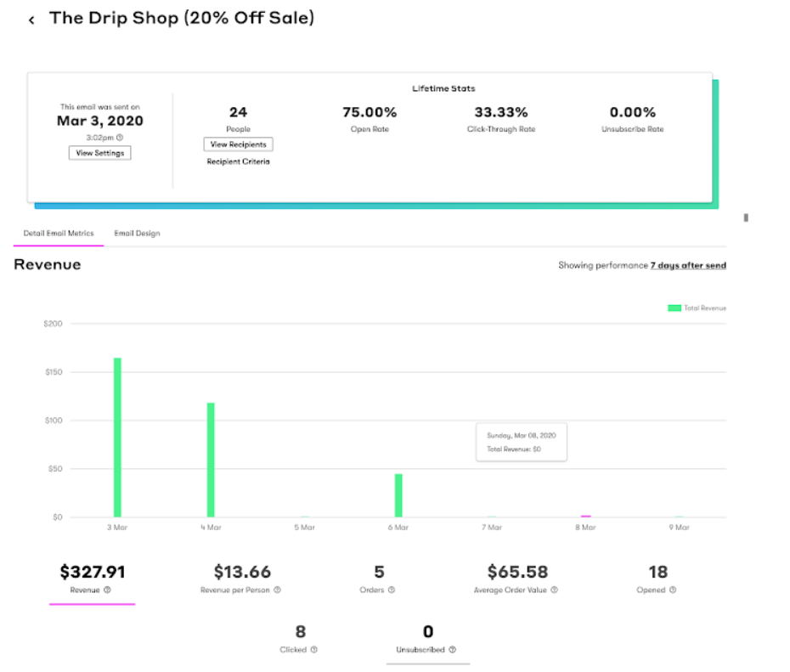Click the 24 People count
790x672 pixels.
[239, 112]
